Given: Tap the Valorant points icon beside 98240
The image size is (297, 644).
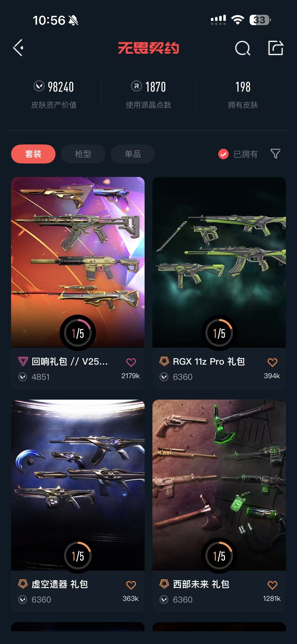Looking at the screenshot, I should click(39, 86).
